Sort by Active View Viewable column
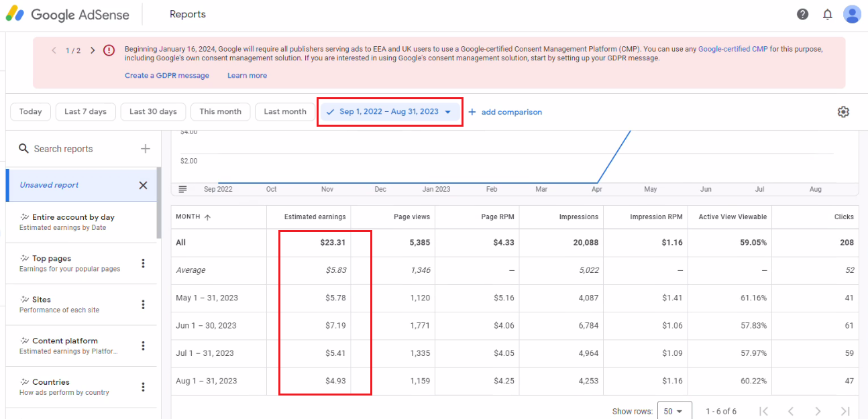The height and width of the screenshot is (419, 868). (733, 217)
